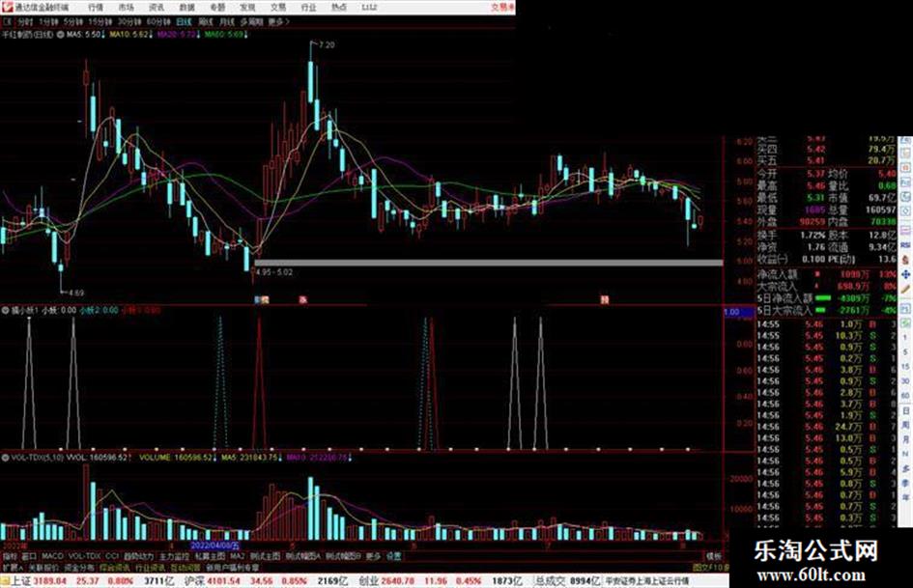Screen dimensions: 913x588
Task: Open the 数据 menu
Action: pyautogui.click(x=186, y=7)
